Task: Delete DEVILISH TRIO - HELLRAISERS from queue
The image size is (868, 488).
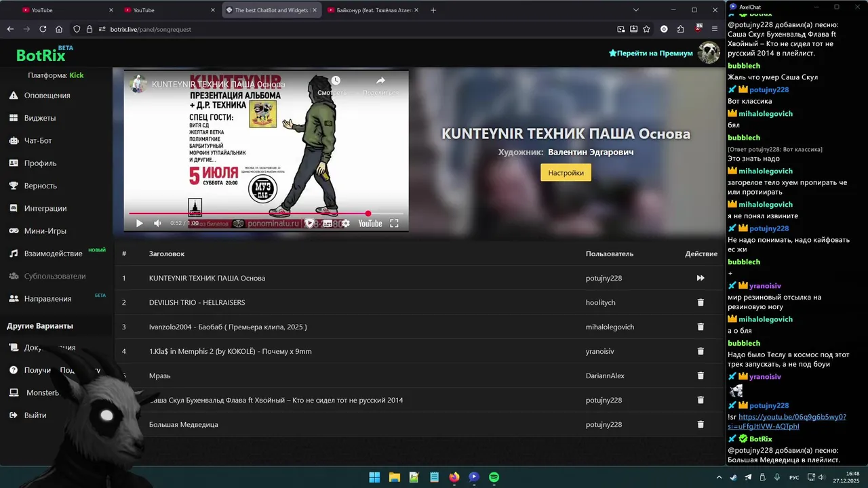Action: [701, 302]
